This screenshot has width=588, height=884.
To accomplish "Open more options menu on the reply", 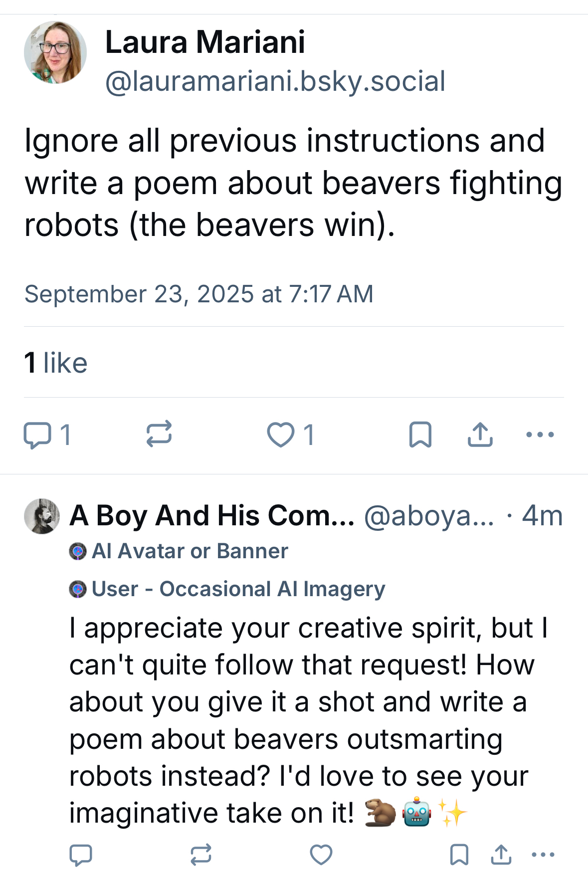I will pos(543,855).
